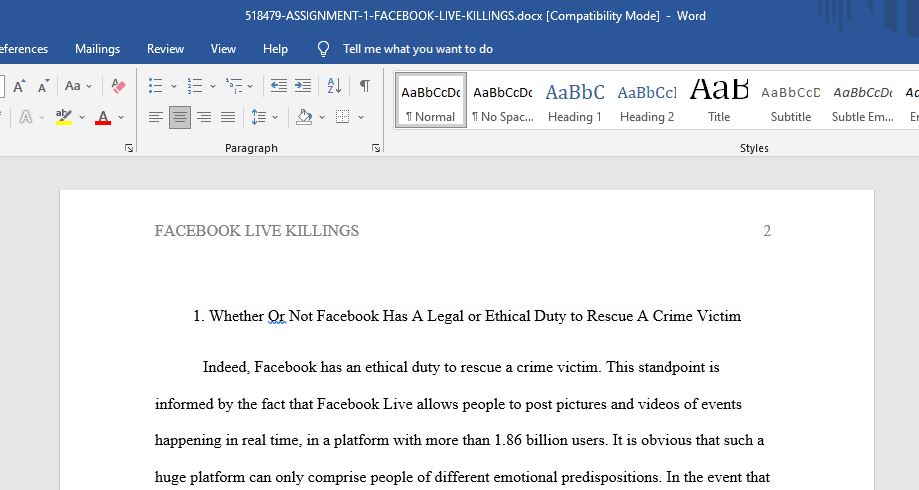Apply yellow text highlight color
919x490 pixels.
(64, 117)
